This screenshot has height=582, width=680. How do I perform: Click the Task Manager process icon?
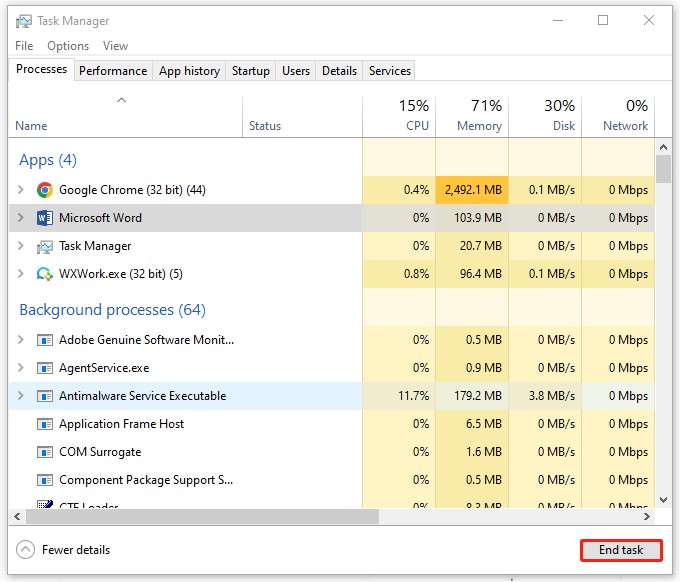(44, 246)
